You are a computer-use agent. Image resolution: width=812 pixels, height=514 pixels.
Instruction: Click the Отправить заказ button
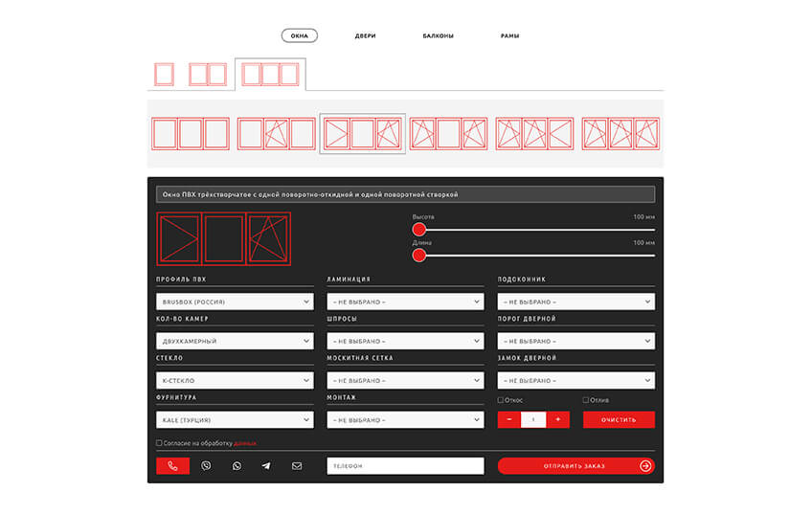click(x=575, y=466)
